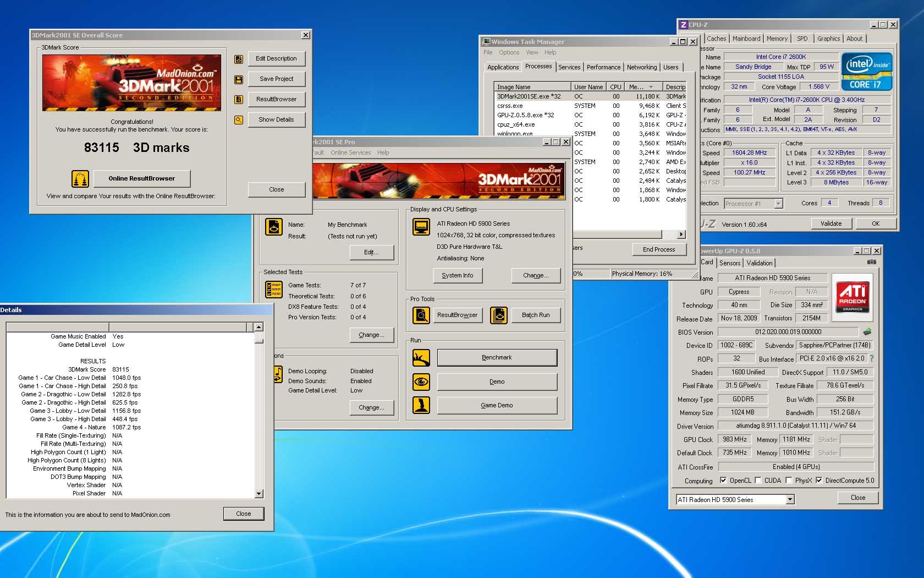Image resolution: width=924 pixels, height=578 pixels.
Task: Click the Benchmark button in Run section
Action: [497, 358]
